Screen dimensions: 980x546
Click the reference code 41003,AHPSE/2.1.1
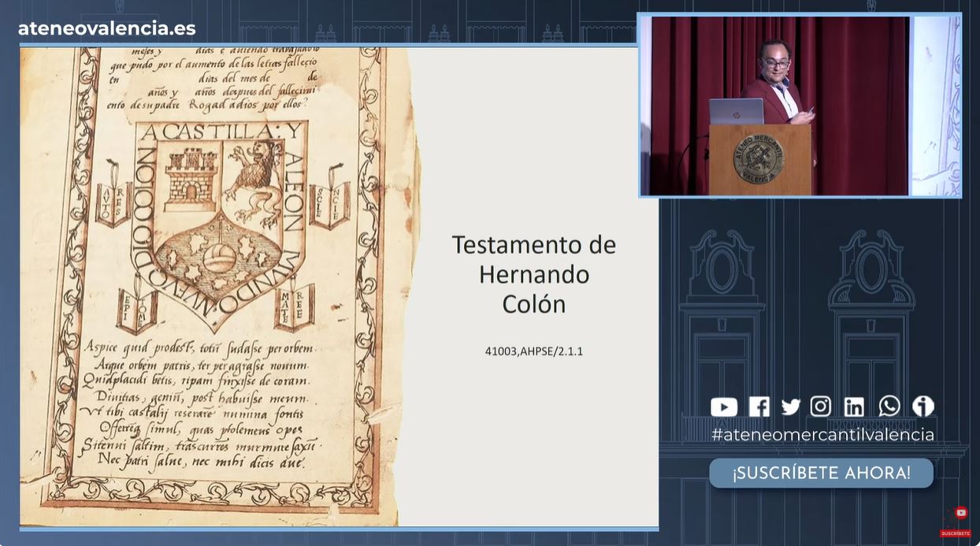(533, 351)
